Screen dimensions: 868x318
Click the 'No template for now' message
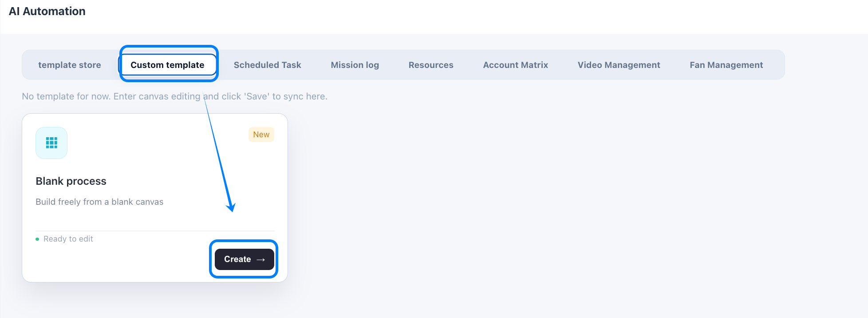click(x=174, y=96)
